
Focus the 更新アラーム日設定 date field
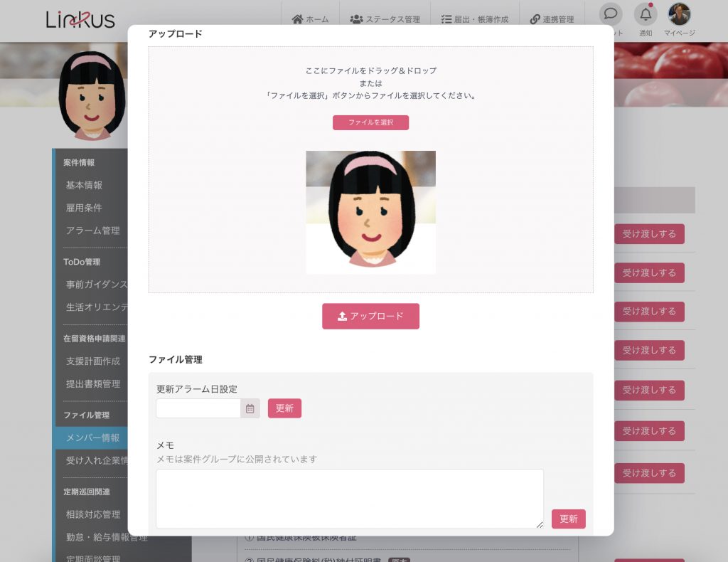pyautogui.click(x=198, y=408)
